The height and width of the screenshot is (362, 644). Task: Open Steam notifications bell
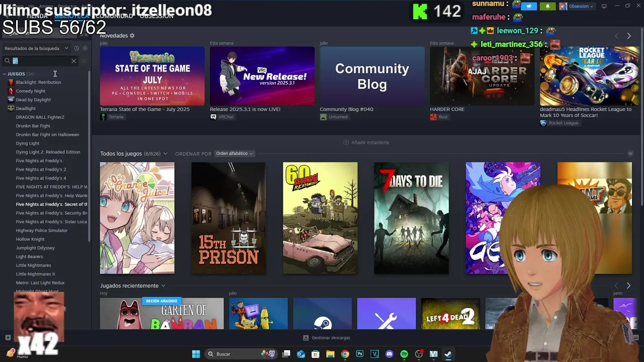pyautogui.click(x=547, y=6)
